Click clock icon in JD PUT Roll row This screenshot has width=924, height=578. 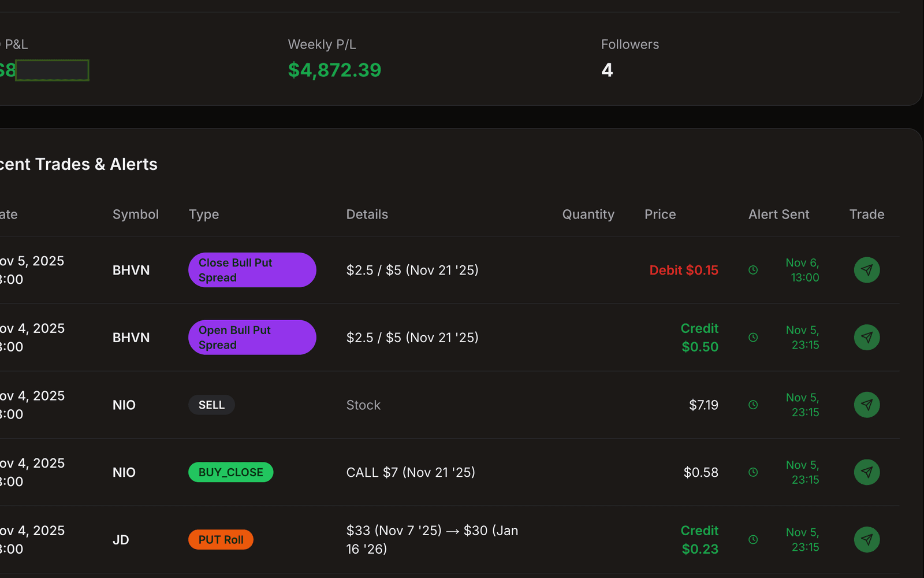(x=753, y=540)
